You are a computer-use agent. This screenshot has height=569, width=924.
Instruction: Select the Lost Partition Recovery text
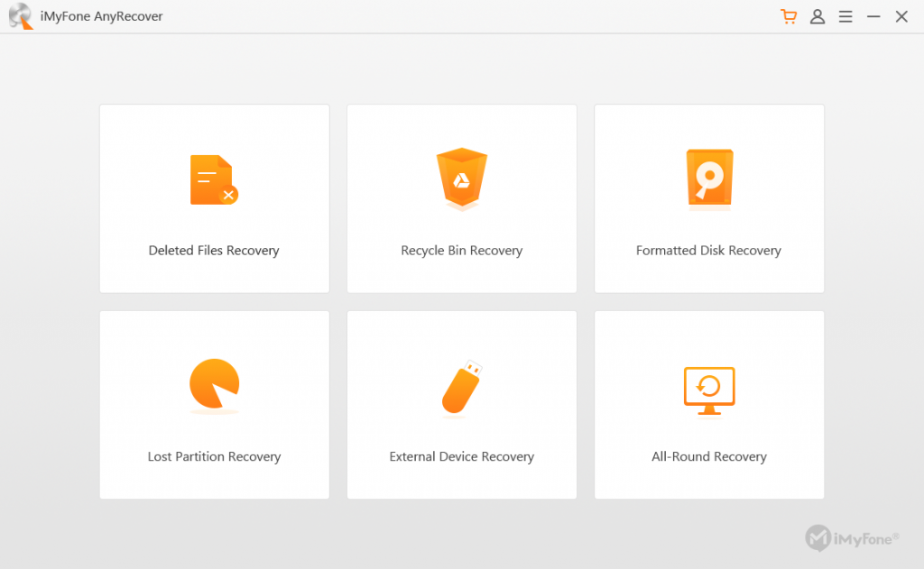point(214,456)
